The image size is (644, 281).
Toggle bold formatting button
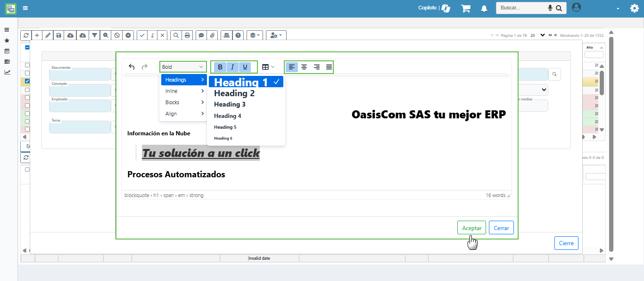(220, 67)
